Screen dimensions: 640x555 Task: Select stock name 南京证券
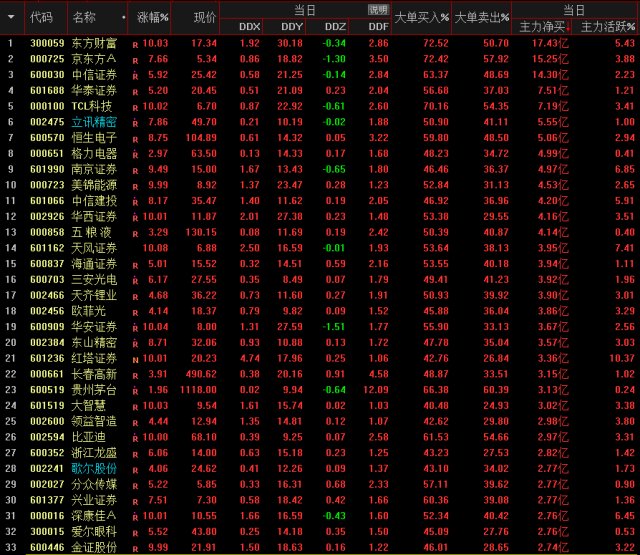(x=94, y=169)
